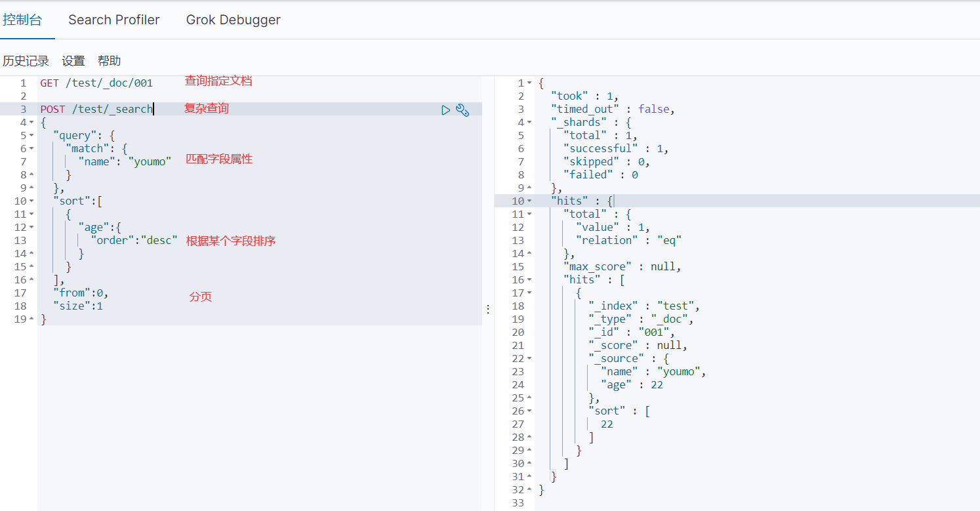This screenshot has width=980, height=511.
Task: Collapse the sort object fold arrow at editor line 11
Action: [x=31, y=215]
